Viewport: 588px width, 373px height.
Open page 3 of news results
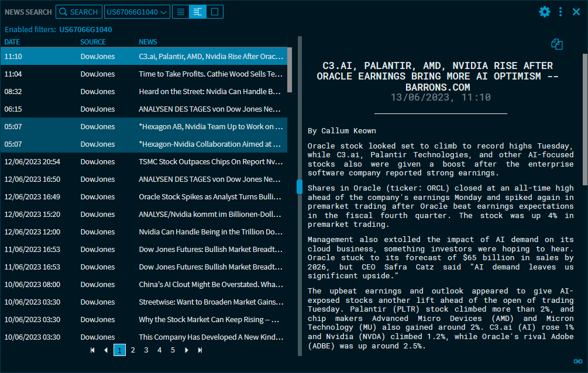(x=146, y=350)
